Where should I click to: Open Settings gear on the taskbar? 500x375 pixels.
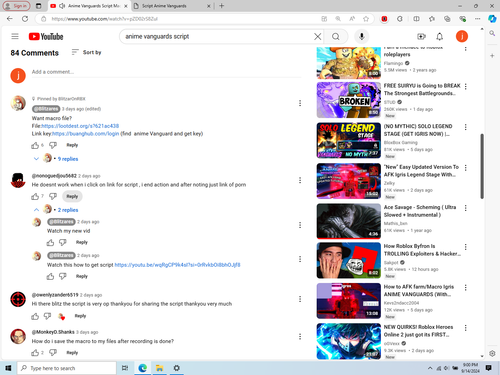coord(177,368)
